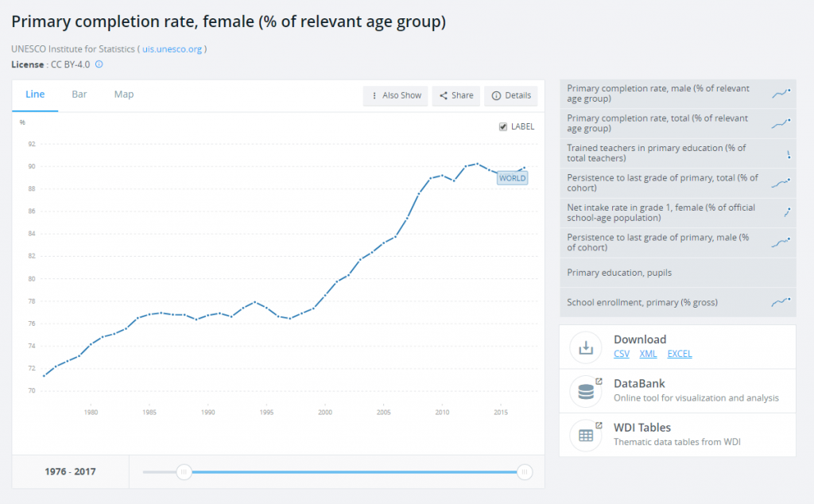Open Persistence to last grade of primary, male
Viewport: 814px width, 504px height.
click(x=677, y=242)
